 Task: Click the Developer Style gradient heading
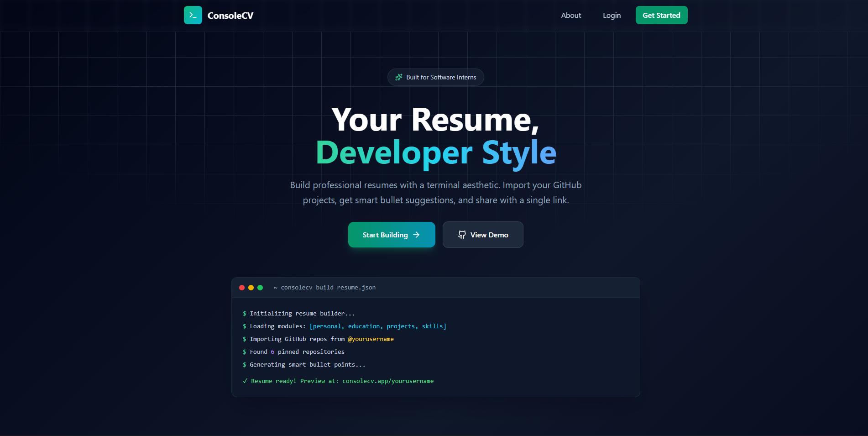coord(436,152)
